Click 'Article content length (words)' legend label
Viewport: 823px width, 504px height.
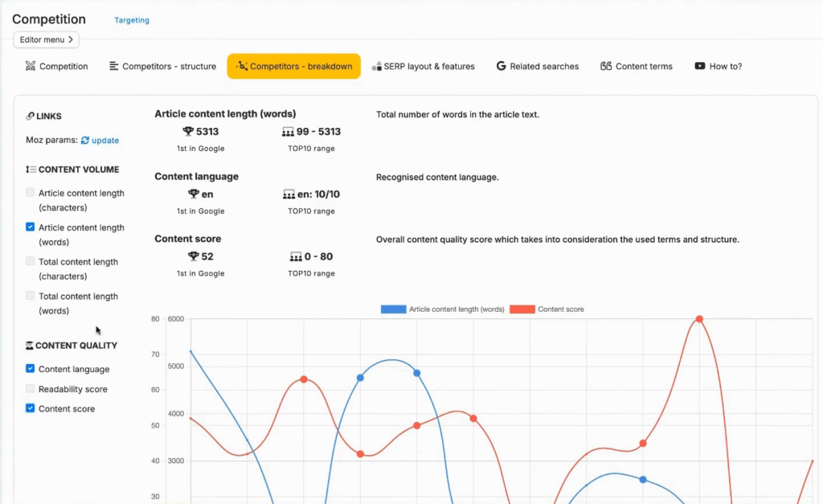tap(457, 309)
